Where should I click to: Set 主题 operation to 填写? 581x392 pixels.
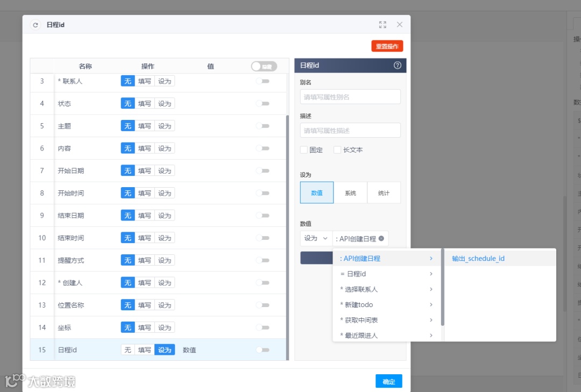tap(145, 126)
